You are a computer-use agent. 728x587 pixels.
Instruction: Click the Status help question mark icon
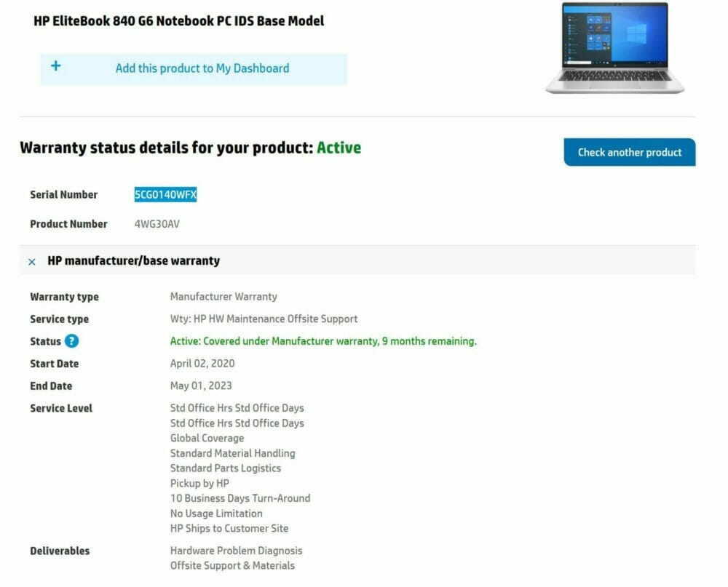71,341
